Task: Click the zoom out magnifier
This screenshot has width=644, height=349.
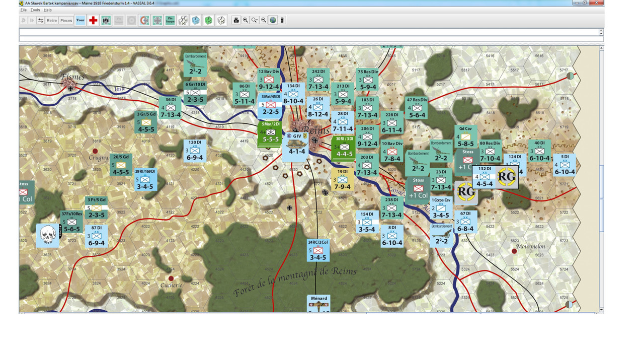Action: pos(264,20)
